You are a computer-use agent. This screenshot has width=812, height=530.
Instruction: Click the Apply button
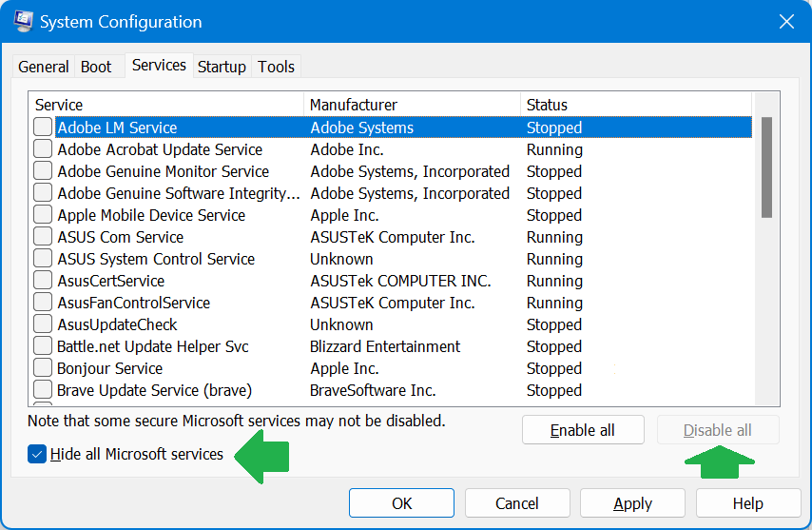tap(632, 503)
